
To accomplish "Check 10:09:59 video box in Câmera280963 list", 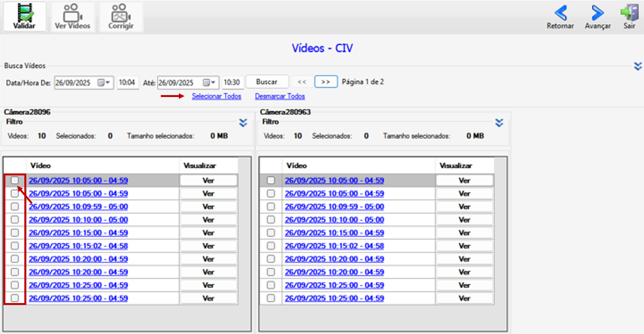I will 271,207.
